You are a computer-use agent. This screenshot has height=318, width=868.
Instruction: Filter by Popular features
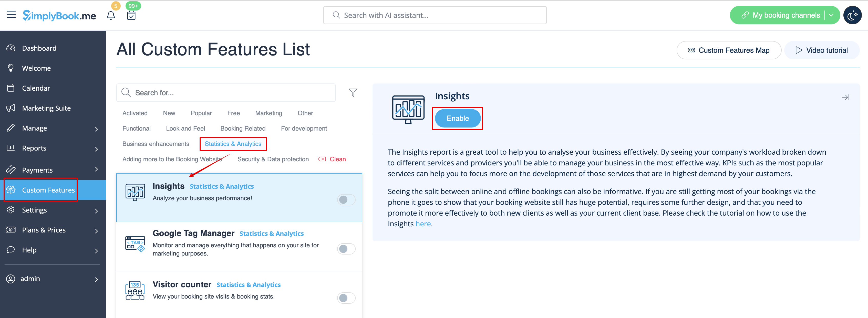click(x=201, y=113)
